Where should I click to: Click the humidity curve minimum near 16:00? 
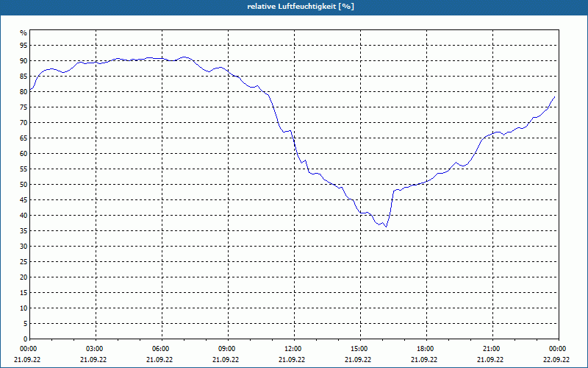[x=386, y=227]
